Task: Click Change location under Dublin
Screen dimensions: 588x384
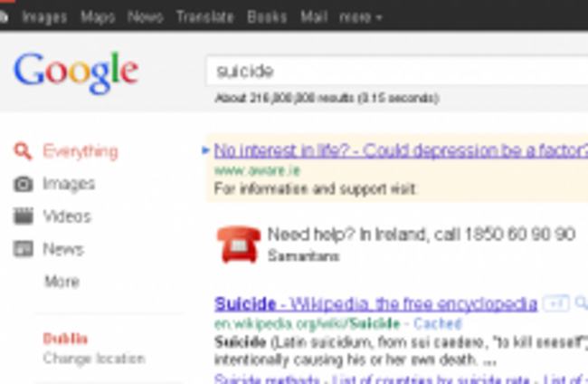Action: point(94,358)
